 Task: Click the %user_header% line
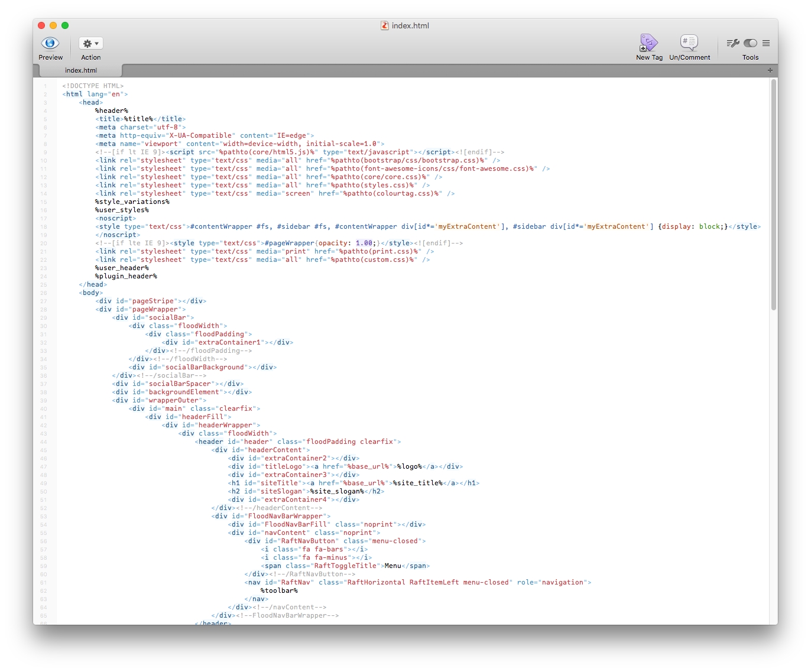(x=122, y=268)
